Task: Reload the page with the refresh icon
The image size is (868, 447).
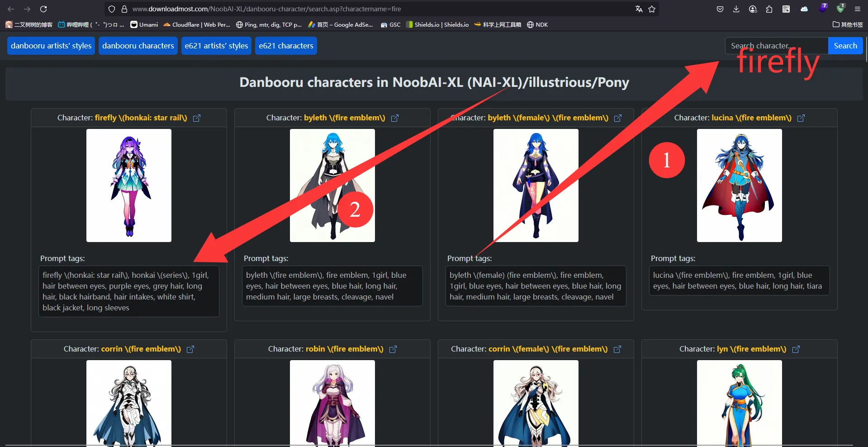Action: coord(43,9)
